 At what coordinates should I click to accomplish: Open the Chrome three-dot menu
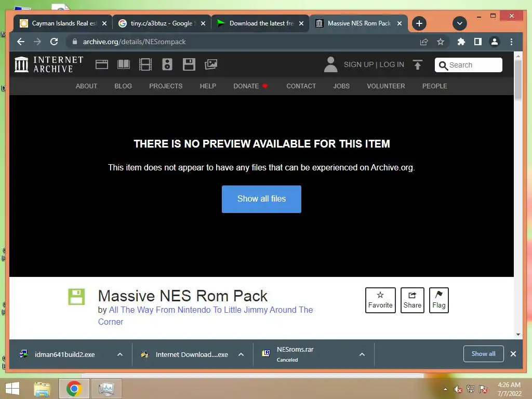click(511, 42)
